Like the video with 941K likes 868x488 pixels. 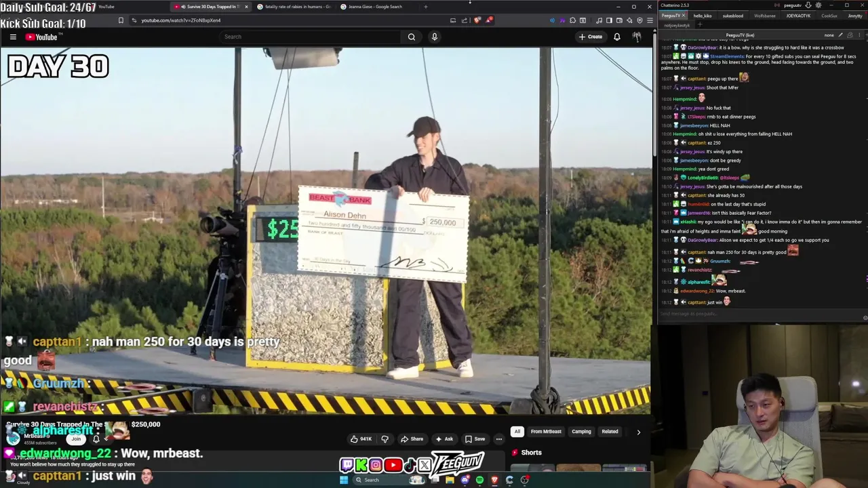click(361, 439)
